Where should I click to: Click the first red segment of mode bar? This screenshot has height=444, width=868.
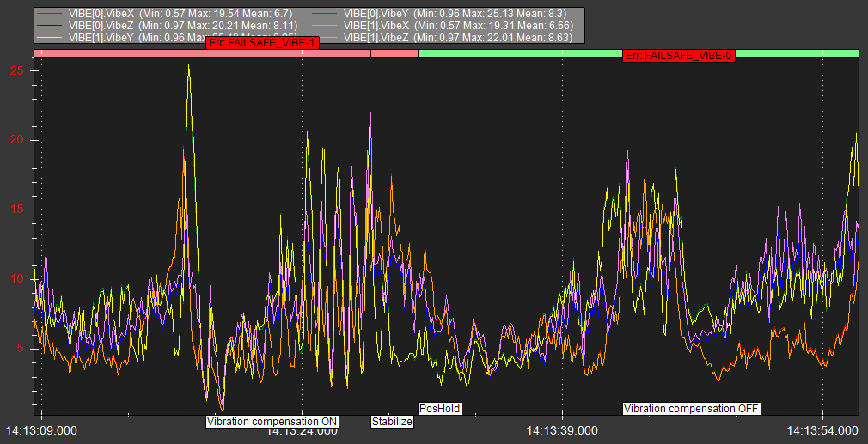tap(120, 53)
